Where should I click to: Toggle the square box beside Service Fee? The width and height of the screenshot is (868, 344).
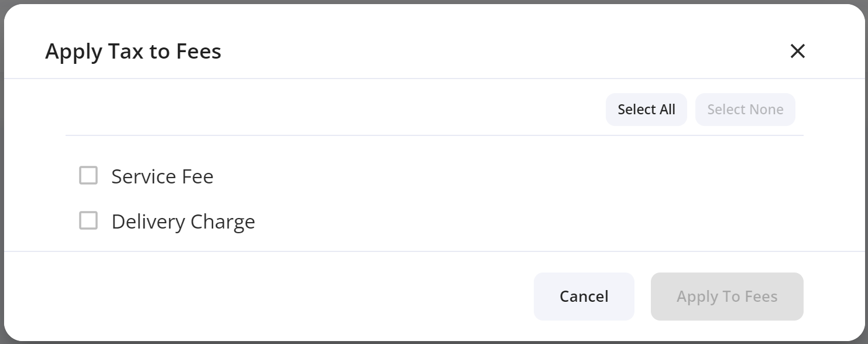[x=88, y=175]
